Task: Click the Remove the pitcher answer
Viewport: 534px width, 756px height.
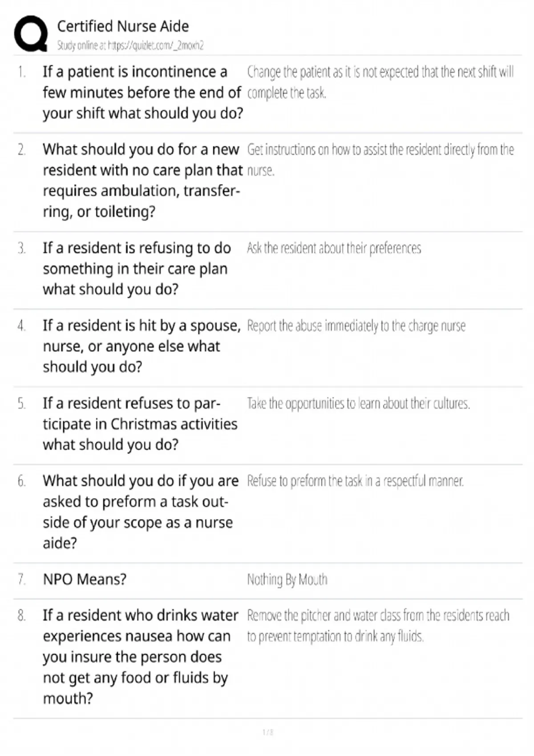Action: point(378,626)
